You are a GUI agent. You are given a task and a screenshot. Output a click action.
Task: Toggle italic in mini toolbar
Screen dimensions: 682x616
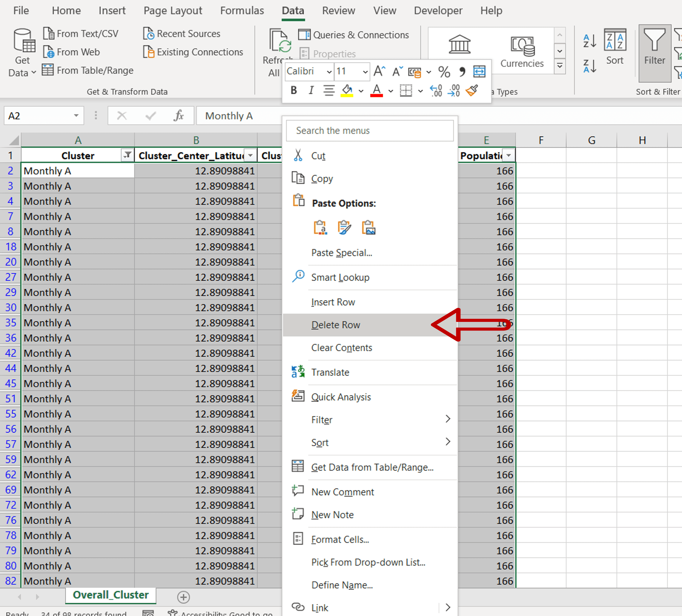(x=311, y=90)
